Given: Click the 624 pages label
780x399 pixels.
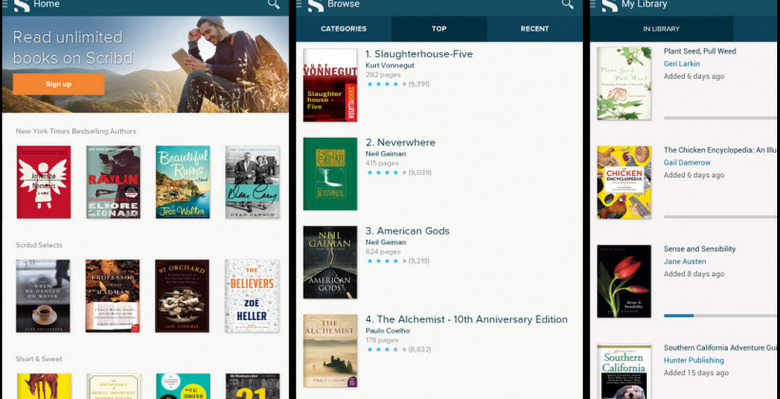Looking at the screenshot, I should (x=383, y=252).
